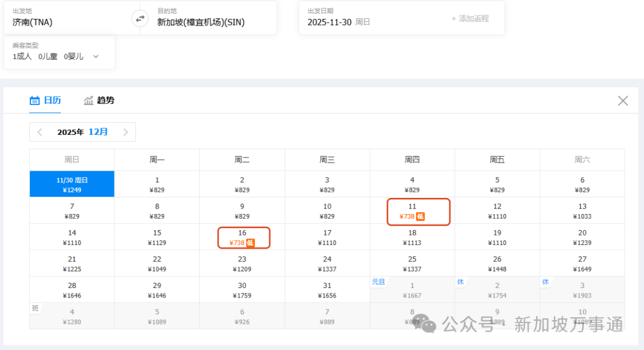This screenshot has height=350, width=644.
Task: Choose January 2 fare ¥1754
Action: pos(497,290)
